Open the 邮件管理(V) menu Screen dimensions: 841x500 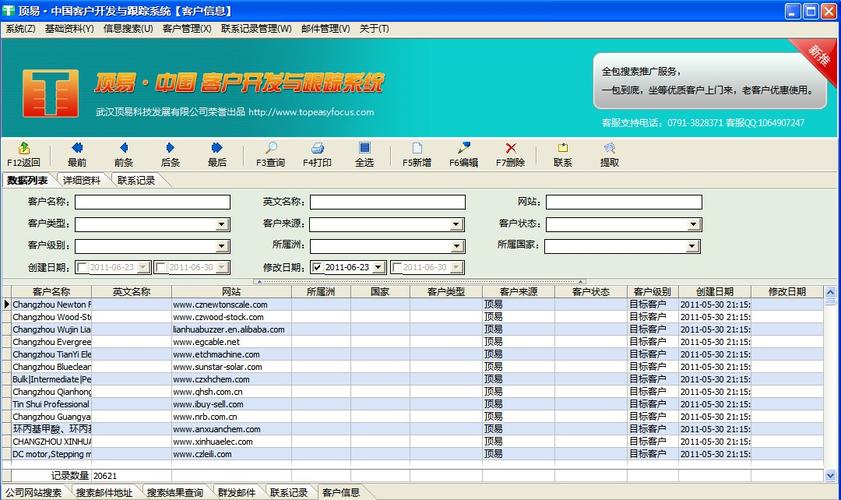(x=326, y=28)
